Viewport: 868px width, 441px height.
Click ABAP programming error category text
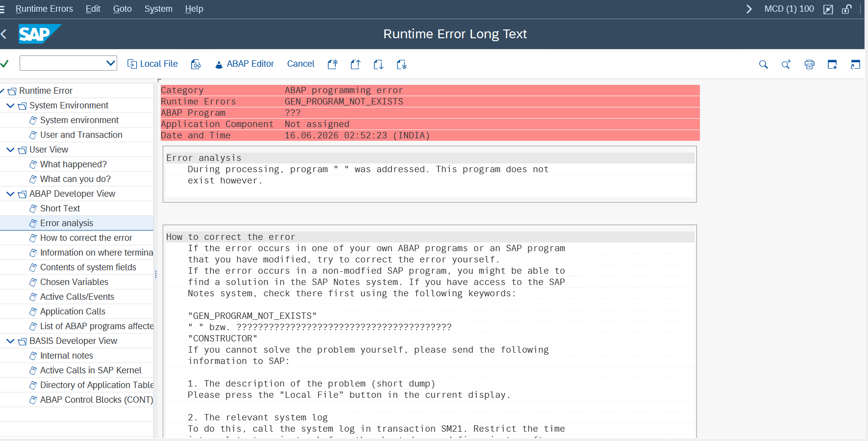pyautogui.click(x=344, y=90)
